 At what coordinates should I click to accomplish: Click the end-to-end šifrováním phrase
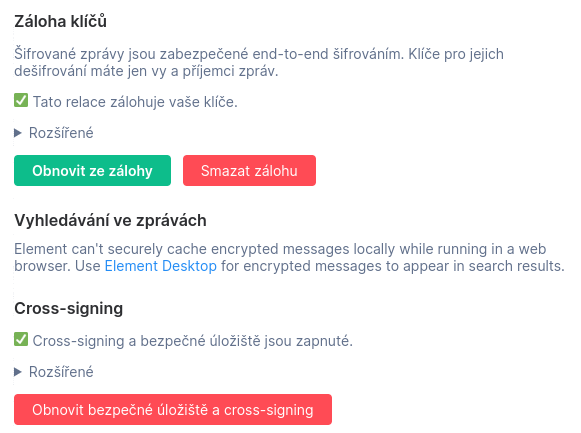point(328,54)
